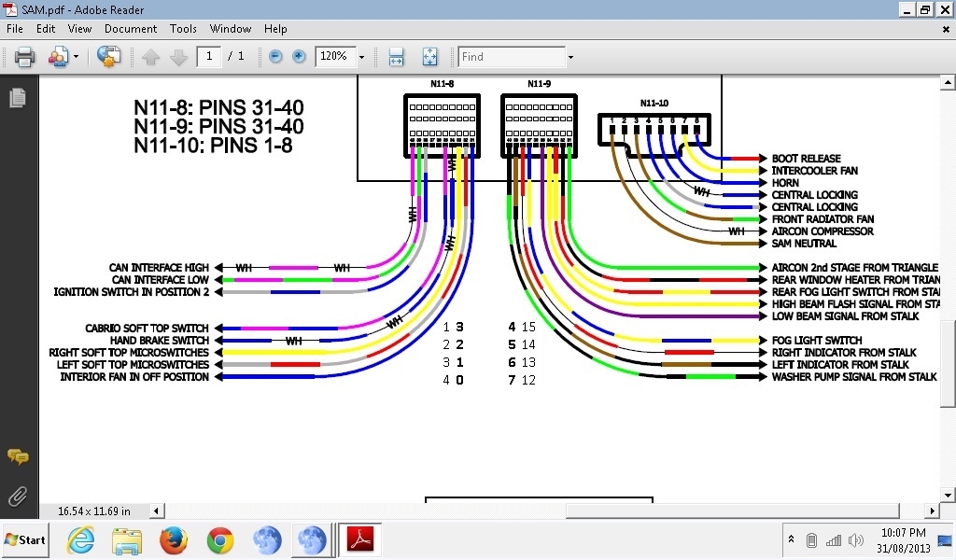The height and width of the screenshot is (560, 956).
Task: Click the Start button
Action: click(x=24, y=539)
